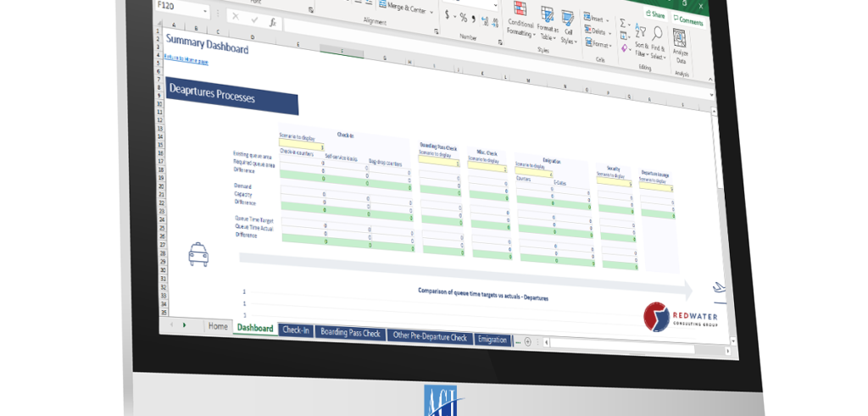Apply accounting dollar number format

pos(447,14)
